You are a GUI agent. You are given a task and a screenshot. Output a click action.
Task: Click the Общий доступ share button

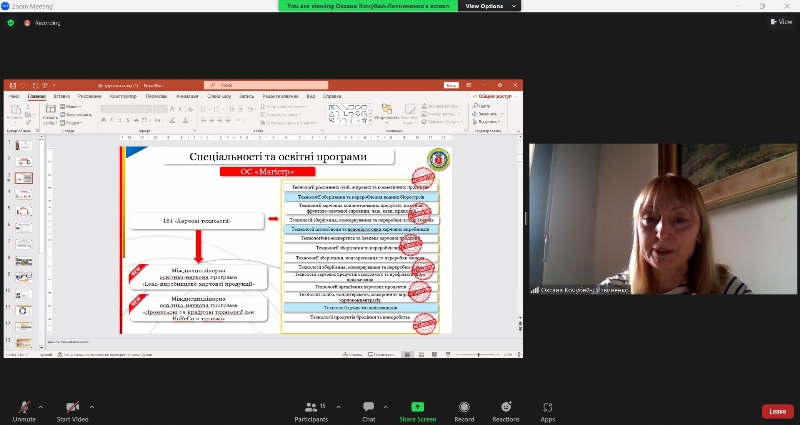(x=494, y=96)
